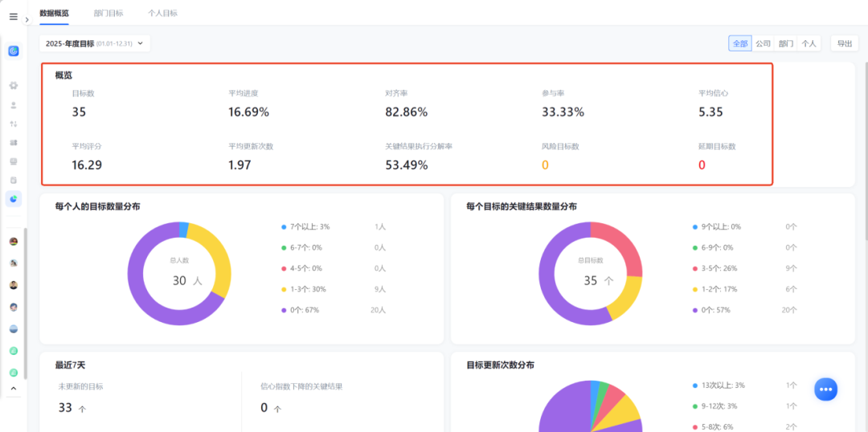Toggle the 3-5个: 26% legend entry
The height and width of the screenshot is (432, 868).
coord(715,268)
